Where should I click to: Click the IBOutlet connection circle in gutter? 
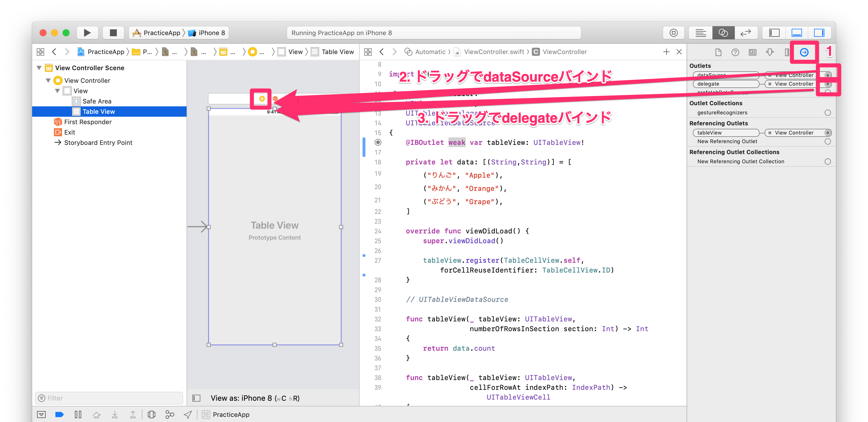click(x=378, y=142)
